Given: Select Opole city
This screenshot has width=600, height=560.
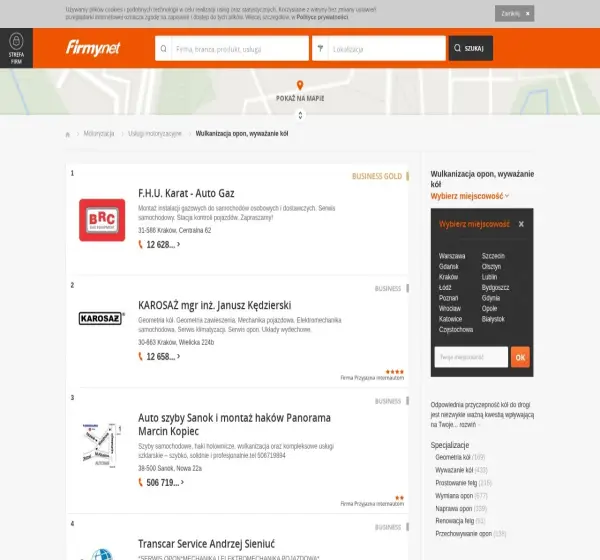Looking at the screenshot, I should (489, 309).
